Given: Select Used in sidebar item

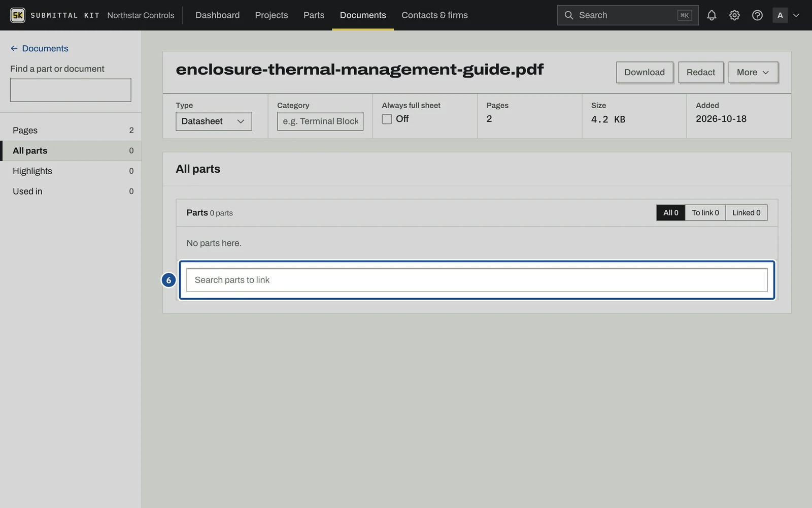Looking at the screenshot, I should coord(71,192).
